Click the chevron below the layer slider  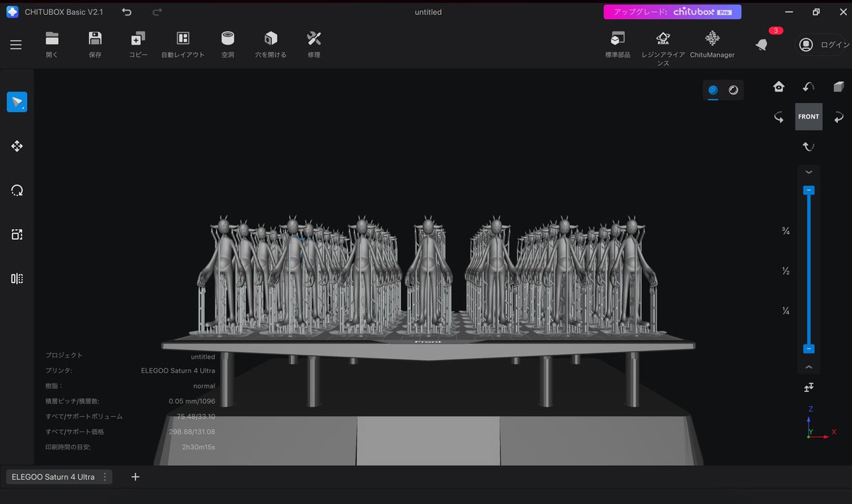coord(809,367)
